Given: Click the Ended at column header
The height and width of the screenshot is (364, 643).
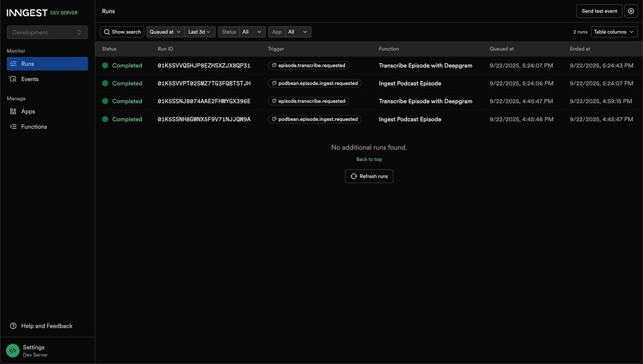Looking at the screenshot, I should (580, 49).
